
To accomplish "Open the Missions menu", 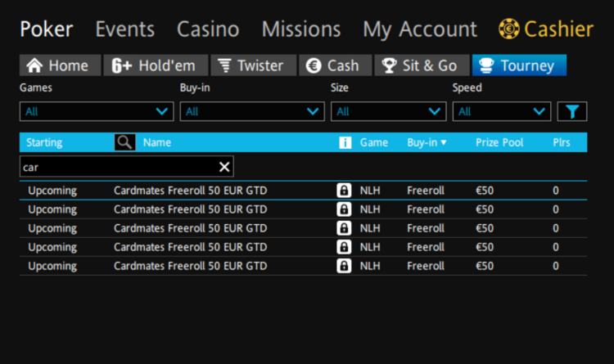I will 300,29.
